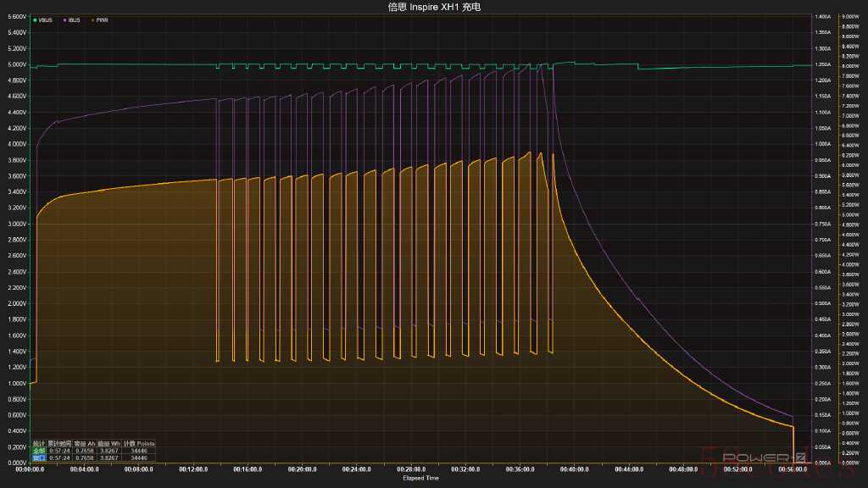Screen dimensions: 868x488
Task: Click the 'Elapsed Time' axis label
Action: click(420, 478)
